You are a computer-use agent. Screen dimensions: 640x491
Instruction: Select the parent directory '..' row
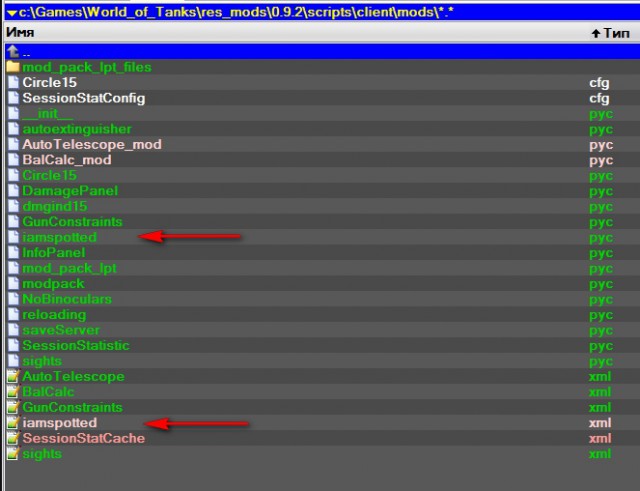322,52
